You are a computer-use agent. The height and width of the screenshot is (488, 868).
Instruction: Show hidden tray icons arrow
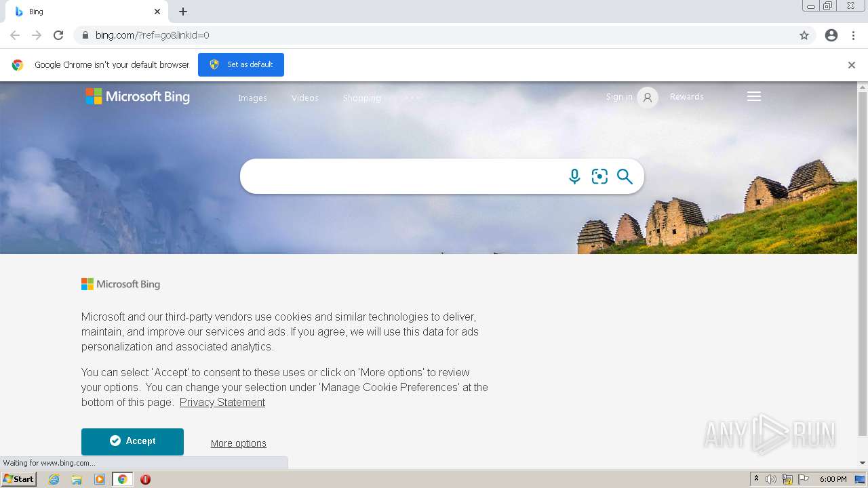[x=756, y=479]
